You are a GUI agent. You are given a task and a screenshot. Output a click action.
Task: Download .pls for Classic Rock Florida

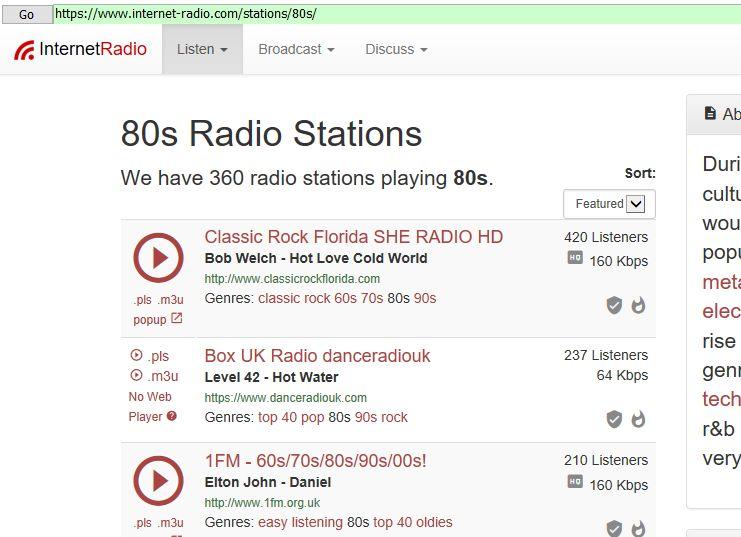(142, 300)
